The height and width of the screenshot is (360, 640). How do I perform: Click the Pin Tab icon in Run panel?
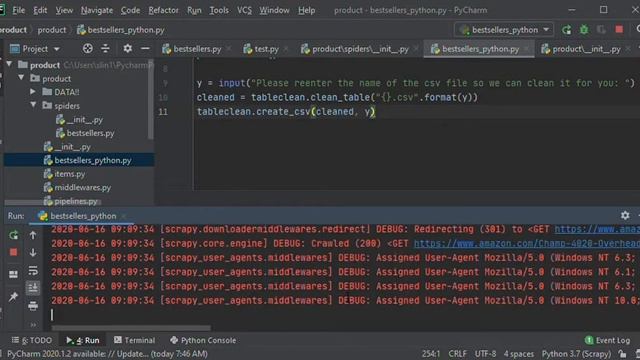click(13, 297)
